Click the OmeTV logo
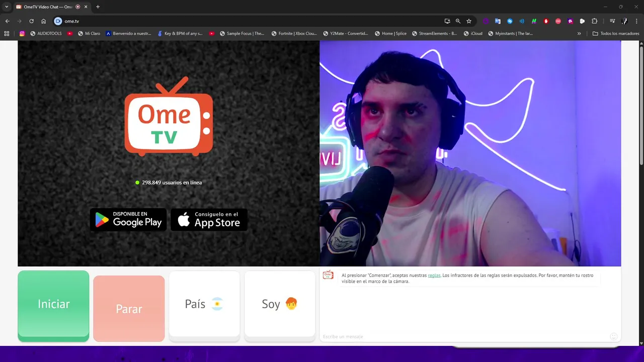 tap(169, 116)
